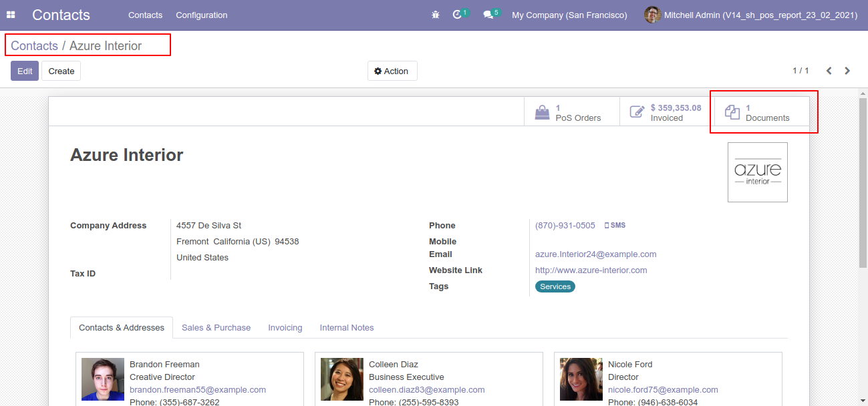Go to next record arrow
Screen dimensions: 868x406
tap(847, 71)
